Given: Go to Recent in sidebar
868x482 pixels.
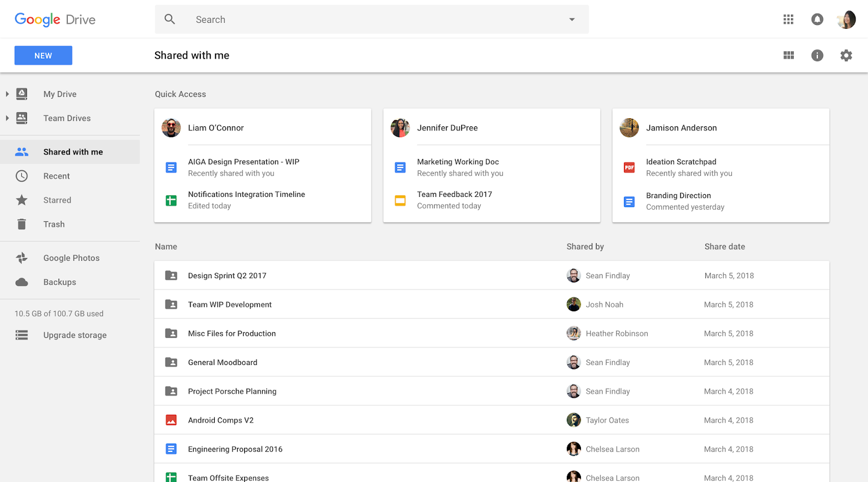Looking at the screenshot, I should click(x=56, y=176).
